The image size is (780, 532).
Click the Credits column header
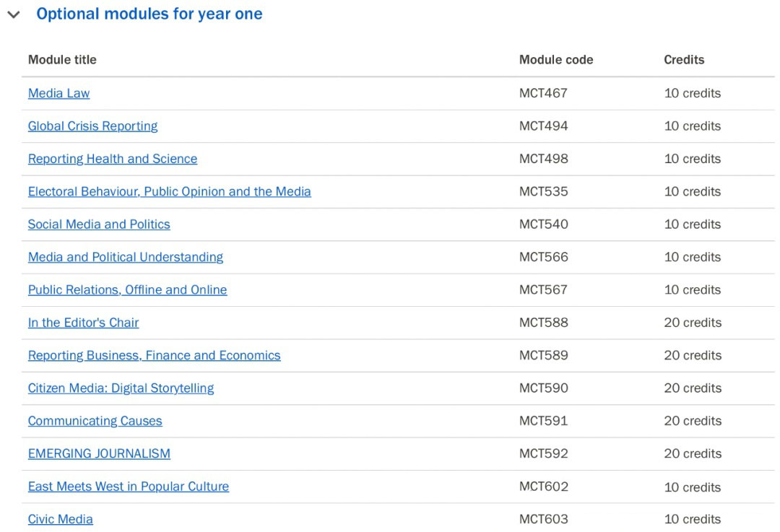(683, 60)
